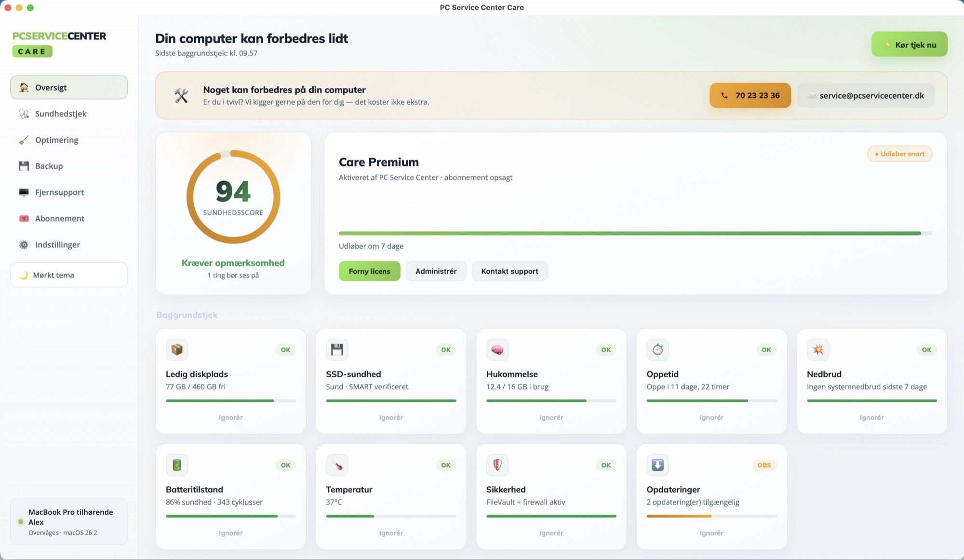Click the monitor icon for Fjernsupport
The height and width of the screenshot is (560, 964).
24,192
